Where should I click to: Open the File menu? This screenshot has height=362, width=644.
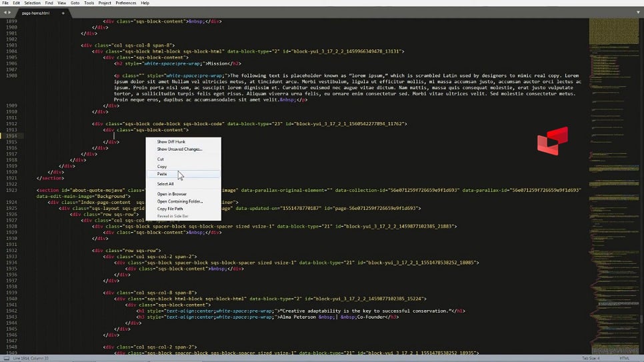pyautogui.click(x=5, y=3)
